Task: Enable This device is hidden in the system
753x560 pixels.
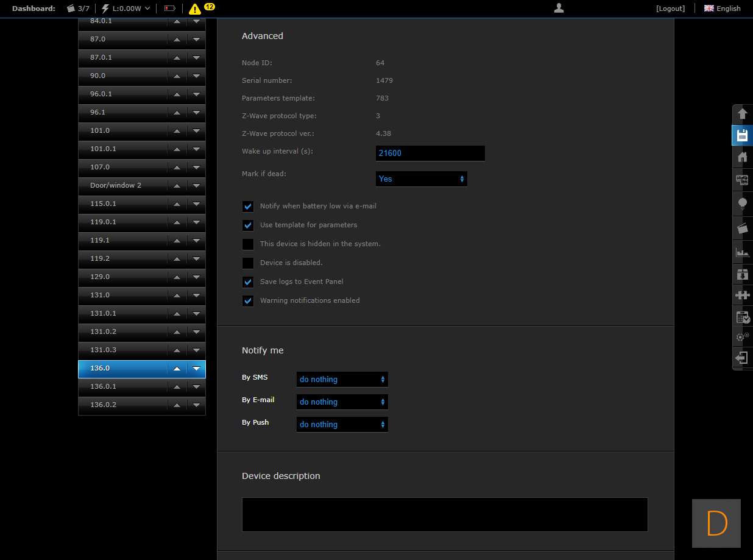Action: (x=248, y=244)
